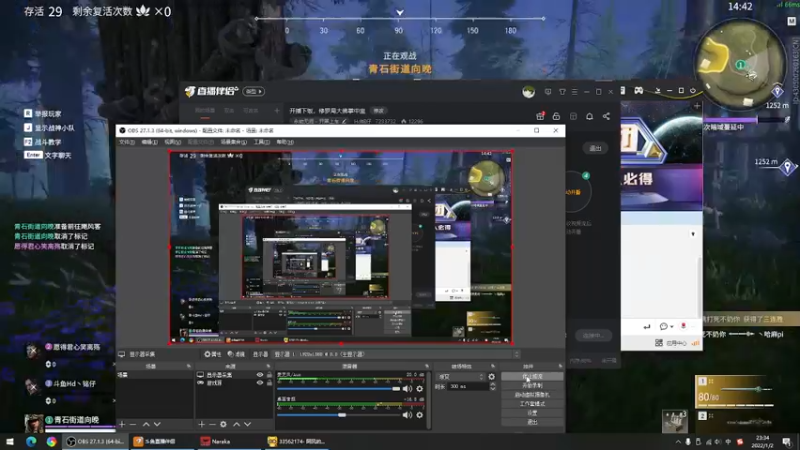Click the add scene plus icon in OBS

(122, 424)
